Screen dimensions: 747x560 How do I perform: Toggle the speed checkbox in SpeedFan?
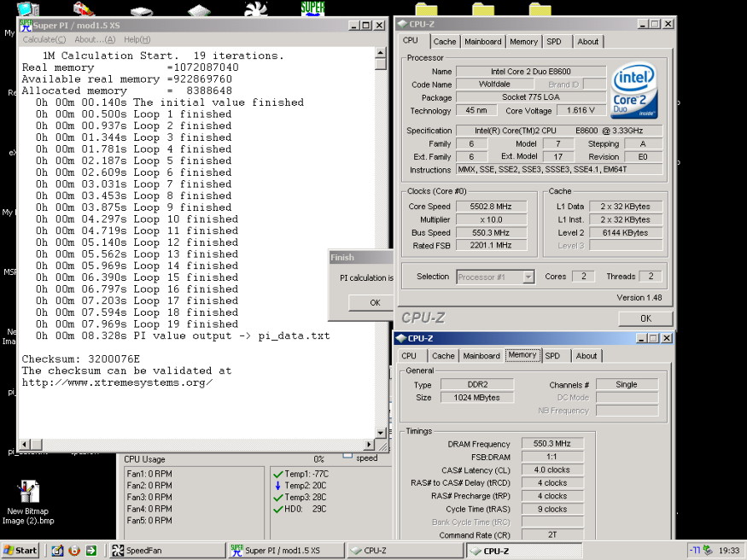click(347, 456)
